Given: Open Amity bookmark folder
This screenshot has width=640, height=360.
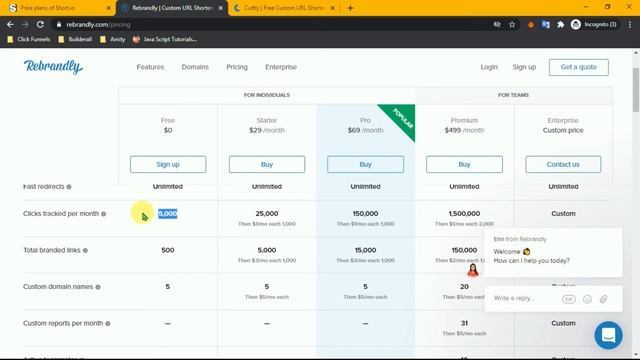Looking at the screenshot, I should click(113, 39).
